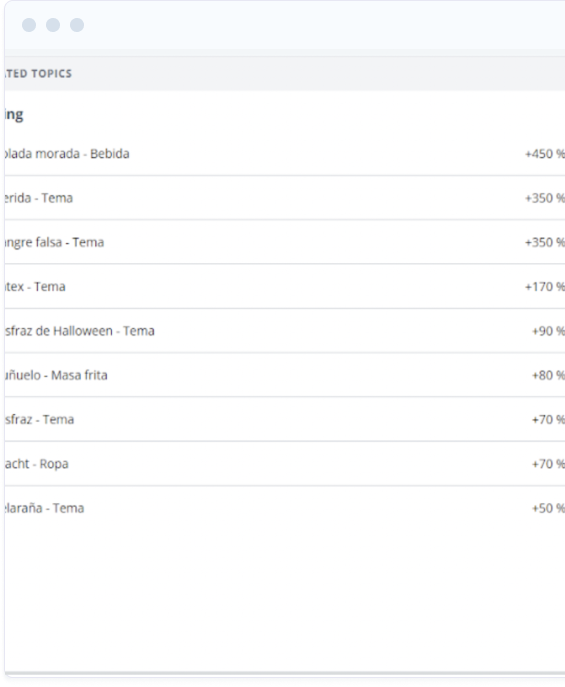
Task: Open the 'morada - Bebida' topic row
Action: point(285,154)
